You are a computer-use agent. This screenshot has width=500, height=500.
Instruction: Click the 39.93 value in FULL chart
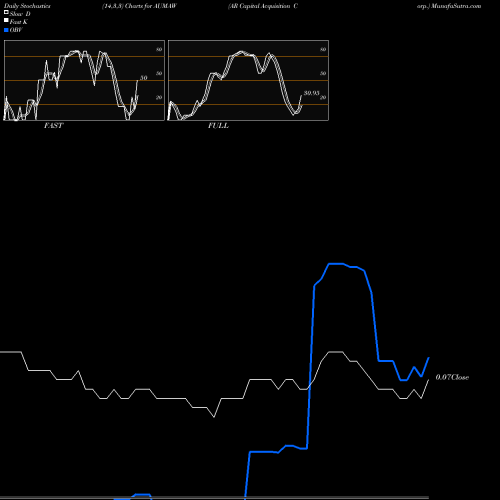(x=311, y=93)
